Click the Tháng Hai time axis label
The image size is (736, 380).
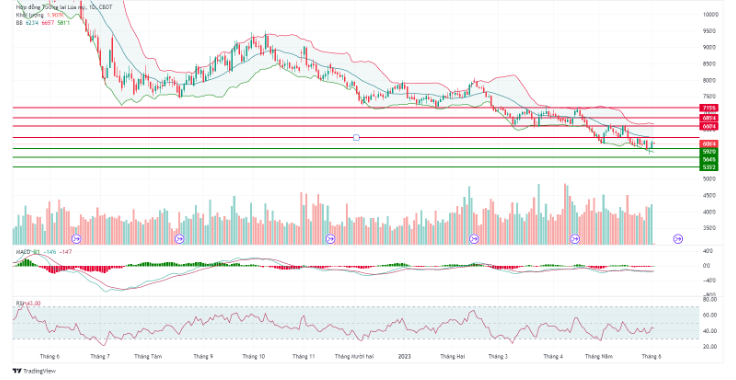coord(452,357)
